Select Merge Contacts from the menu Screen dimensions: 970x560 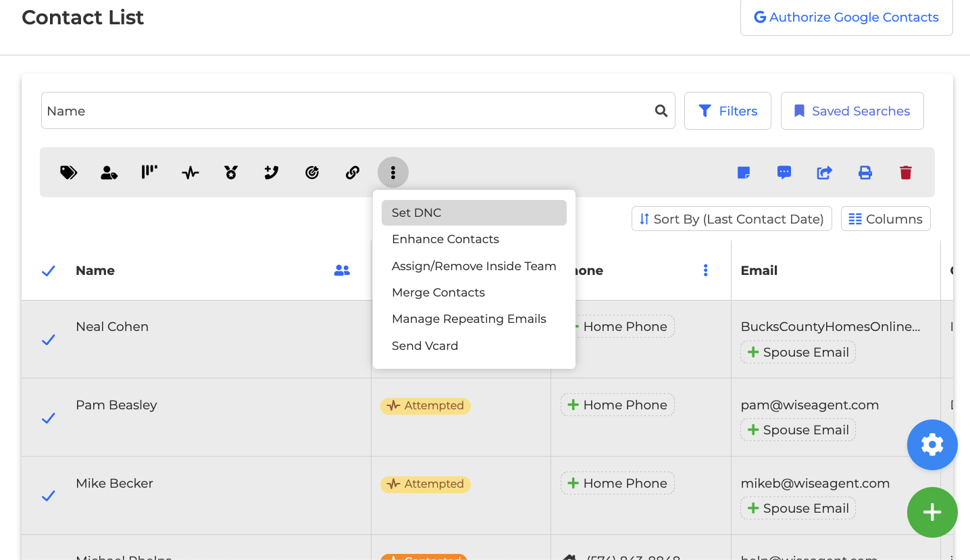(x=474, y=292)
